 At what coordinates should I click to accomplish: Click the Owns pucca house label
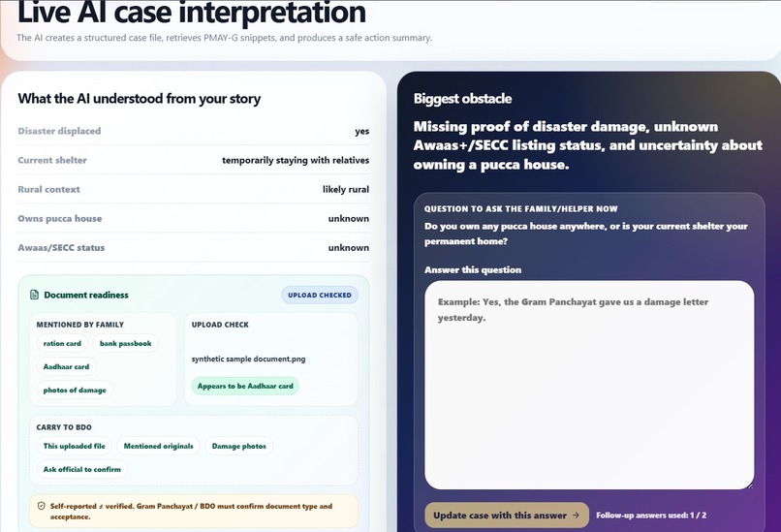60,218
